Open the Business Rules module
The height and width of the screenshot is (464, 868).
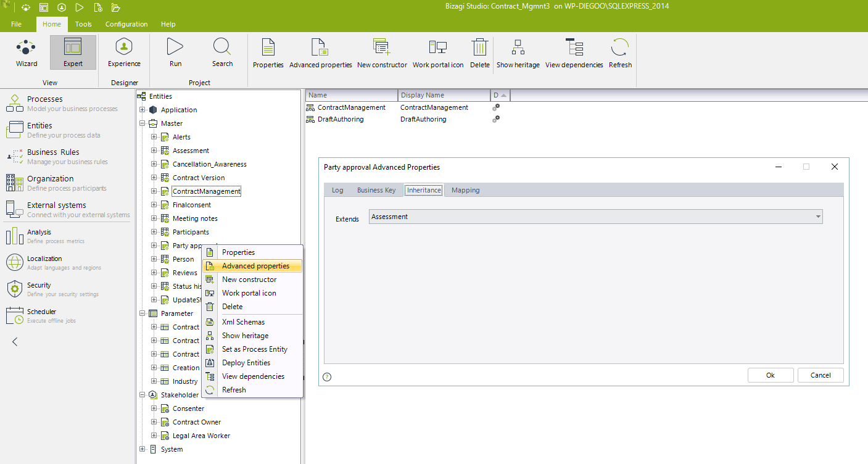[x=68, y=156]
